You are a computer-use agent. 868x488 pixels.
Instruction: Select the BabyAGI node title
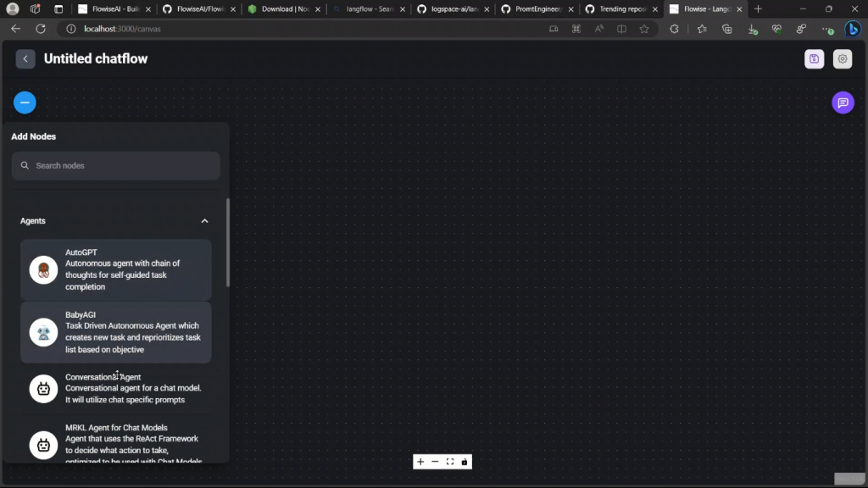point(81,314)
